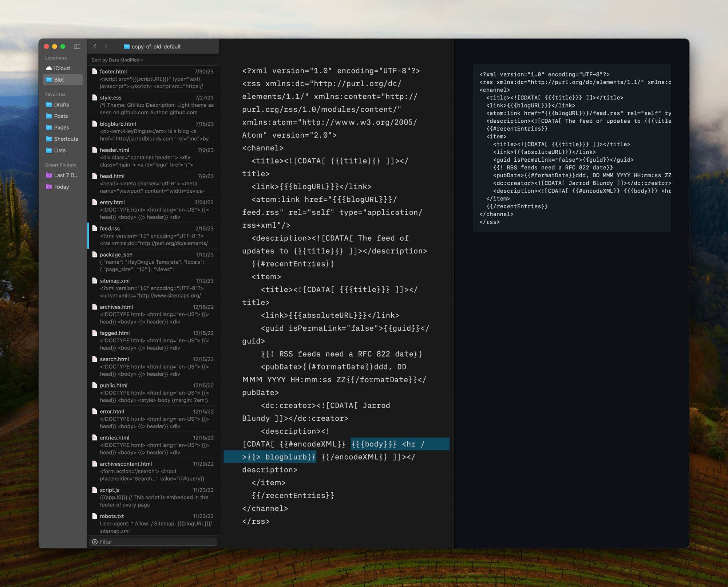Click document icon beside sitemap.xml
Screen dimensions: 728x587
(95, 281)
